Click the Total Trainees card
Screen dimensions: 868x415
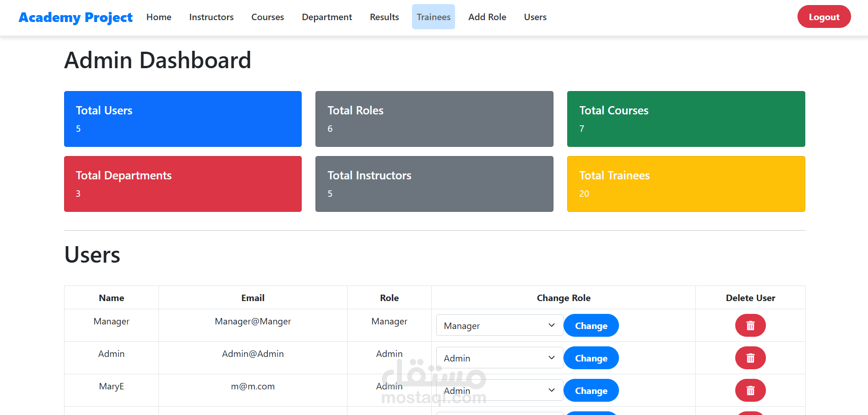[x=686, y=184]
